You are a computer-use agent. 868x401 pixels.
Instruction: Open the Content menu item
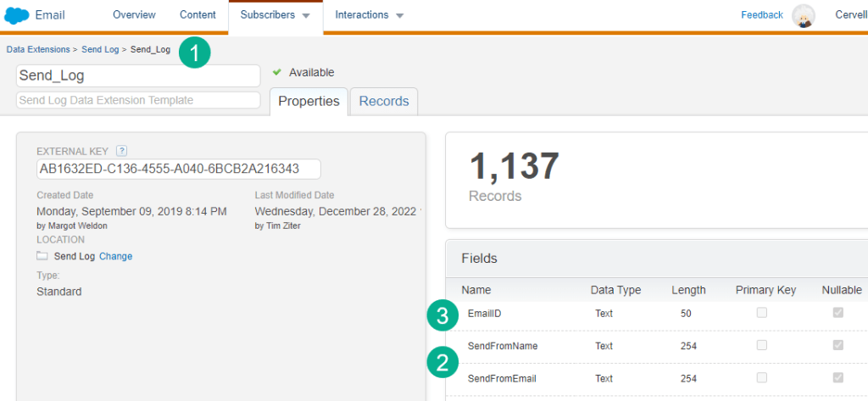click(x=198, y=15)
